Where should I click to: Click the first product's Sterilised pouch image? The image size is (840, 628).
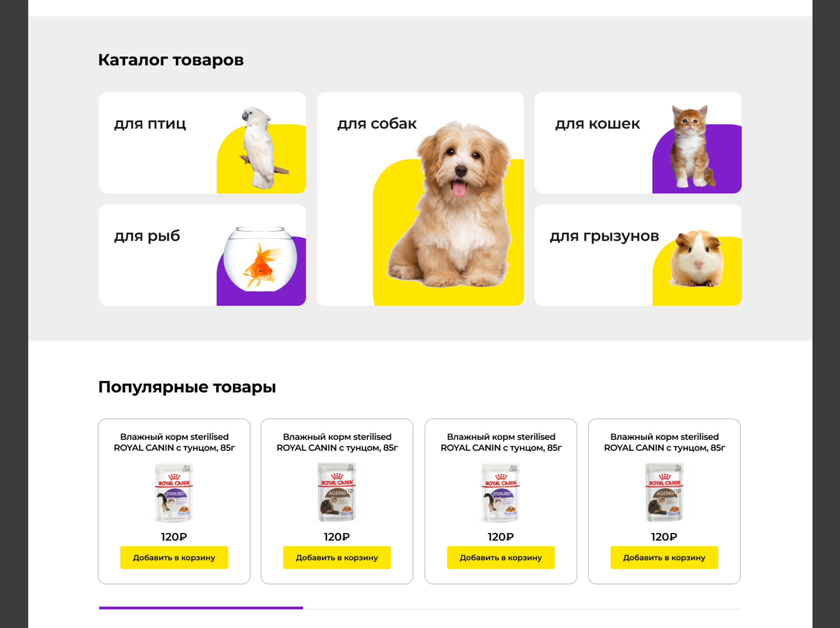click(x=174, y=493)
